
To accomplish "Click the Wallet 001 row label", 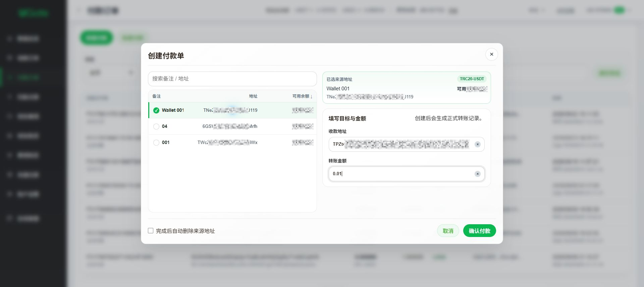I will point(173,110).
